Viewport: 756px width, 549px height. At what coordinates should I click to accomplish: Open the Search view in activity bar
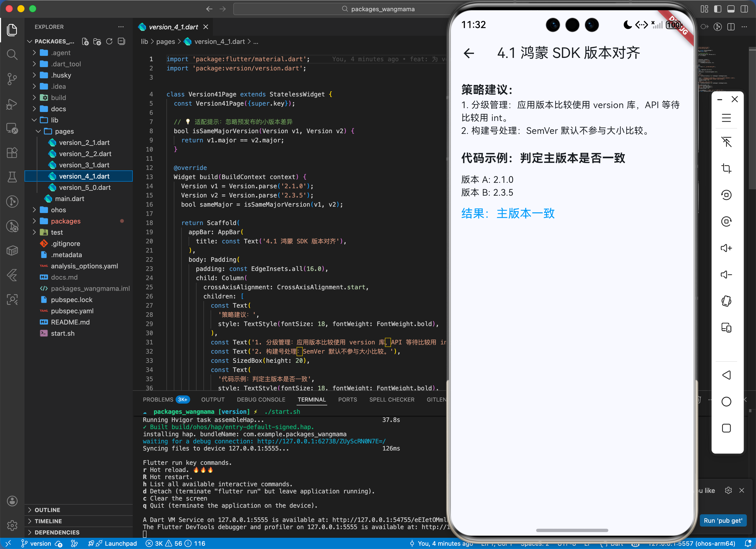point(12,54)
